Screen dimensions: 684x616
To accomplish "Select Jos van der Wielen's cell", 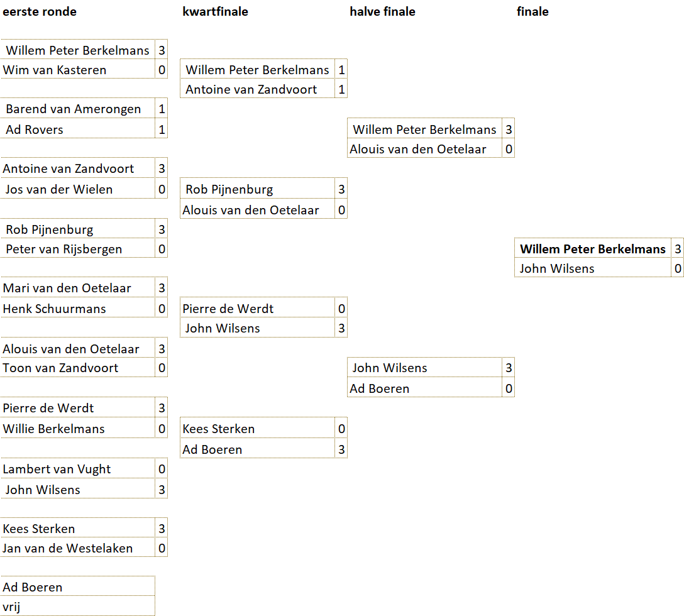I will tap(59, 189).
